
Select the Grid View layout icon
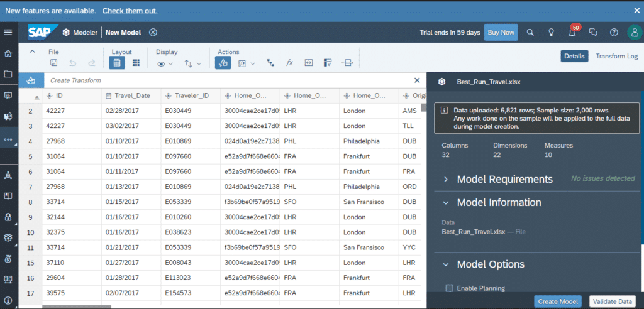116,63
